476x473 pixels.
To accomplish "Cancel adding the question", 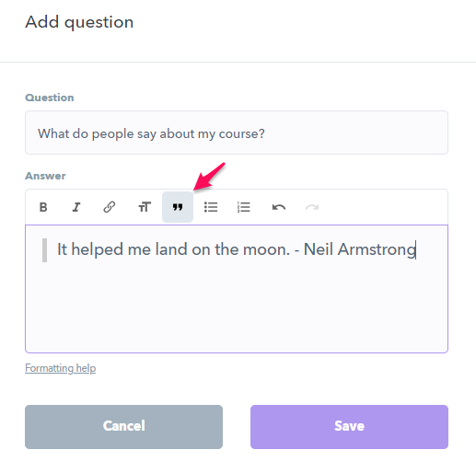I will [123, 427].
